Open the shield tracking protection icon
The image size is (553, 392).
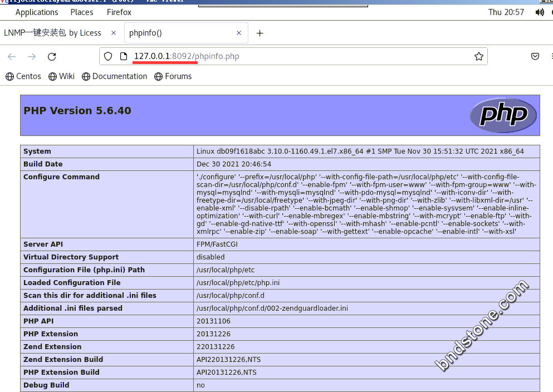click(x=108, y=56)
